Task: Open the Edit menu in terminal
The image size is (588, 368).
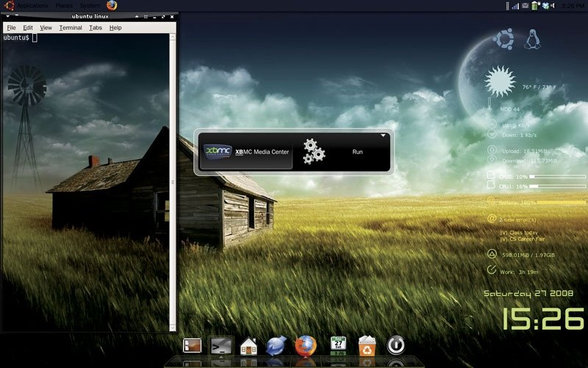Action: (28, 28)
